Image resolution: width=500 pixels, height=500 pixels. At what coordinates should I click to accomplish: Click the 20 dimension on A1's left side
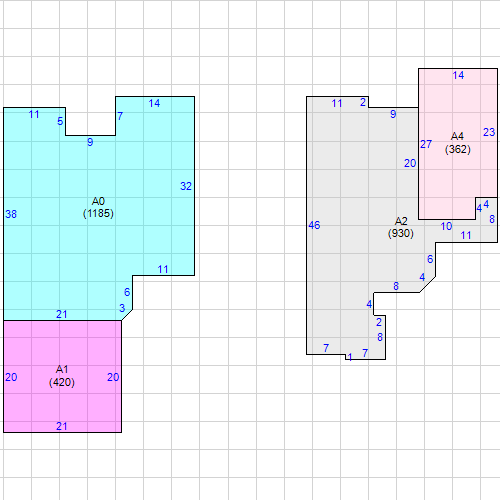(11, 377)
